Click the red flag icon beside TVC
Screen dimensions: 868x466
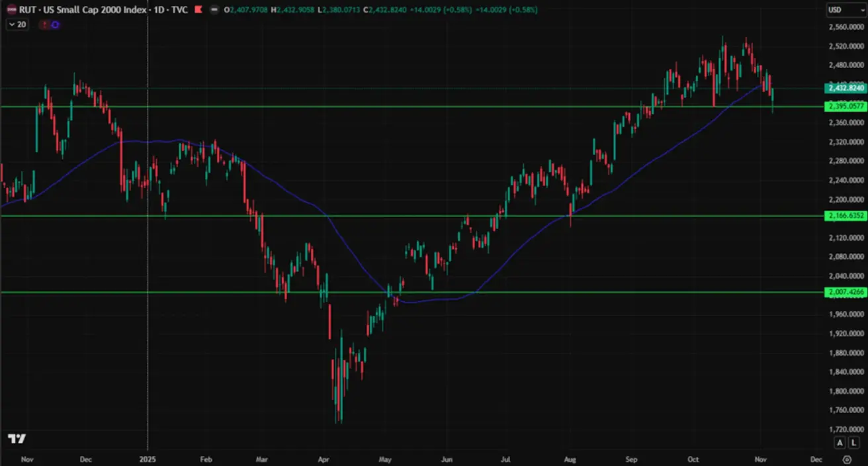[197, 10]
